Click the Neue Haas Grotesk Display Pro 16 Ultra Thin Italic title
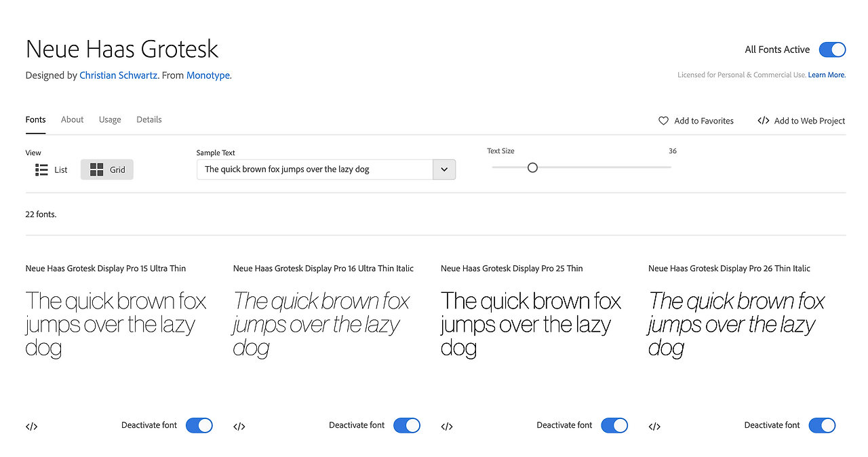 coord(323,269)
